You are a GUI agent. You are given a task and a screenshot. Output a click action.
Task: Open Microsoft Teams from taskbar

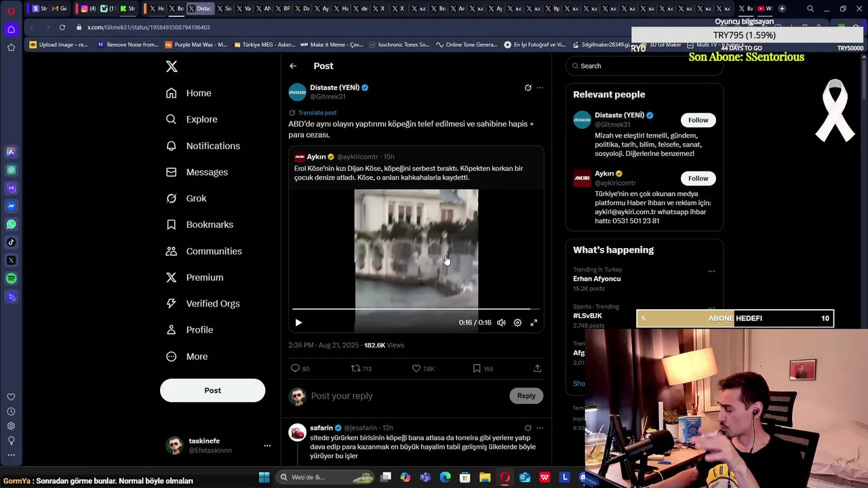point(425,477)
